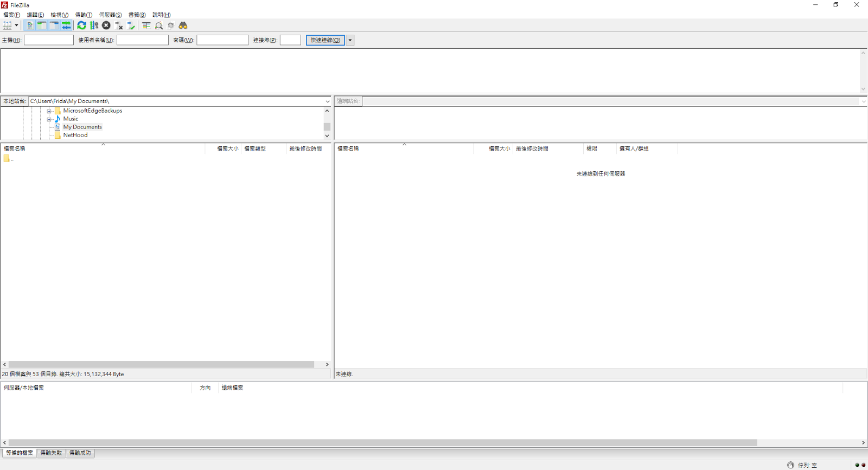This screenshot has width=868, height=470.
Task: Toggle local directory tree display
Action: coord(42,25)
